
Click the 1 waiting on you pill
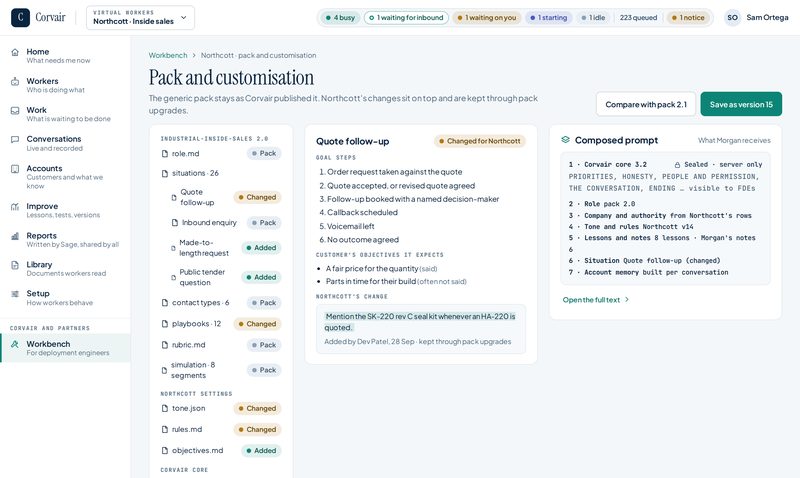coord(487,17)
